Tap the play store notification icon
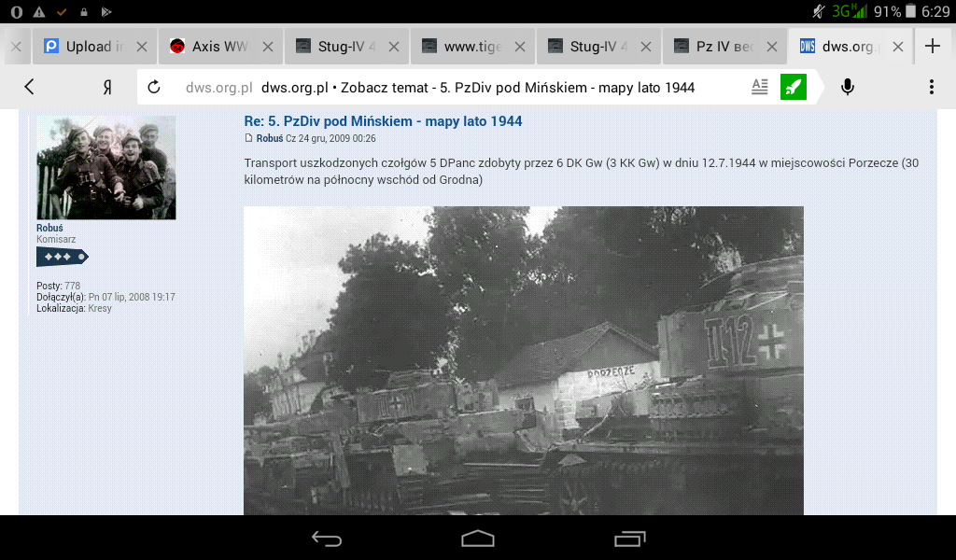956x560 pixels. (106, 11)
